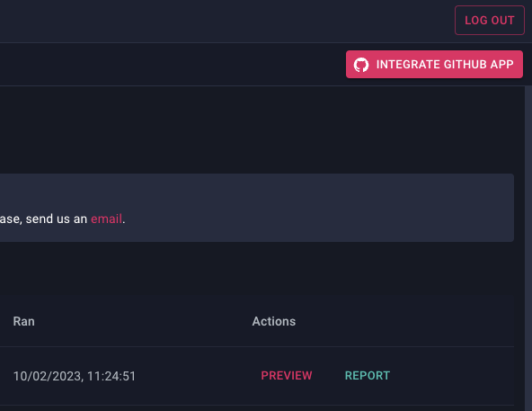532x411 pixels.
Task: Select the 10/02/2023, 11:24:51 timestamp cell
Action: pos(75,376)
